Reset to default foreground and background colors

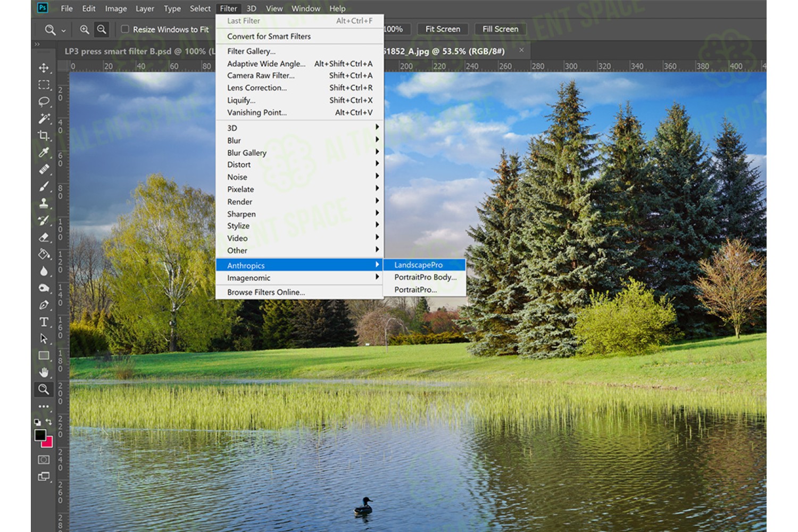(37, 422)
